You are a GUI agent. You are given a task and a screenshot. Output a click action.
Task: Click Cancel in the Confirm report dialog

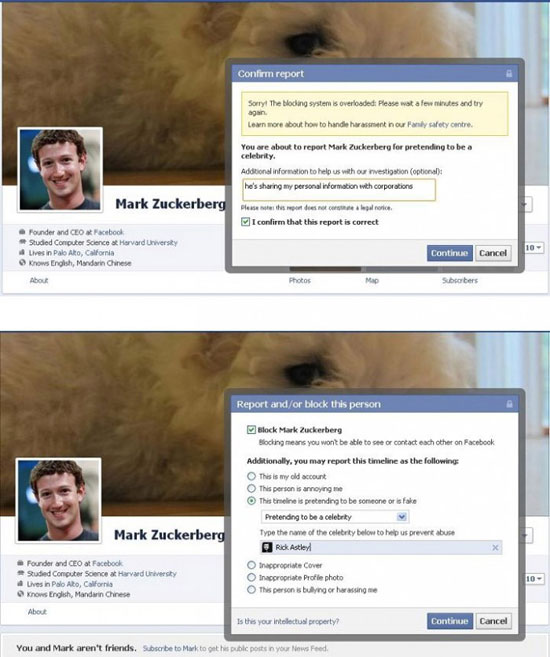tap(493, 253)
